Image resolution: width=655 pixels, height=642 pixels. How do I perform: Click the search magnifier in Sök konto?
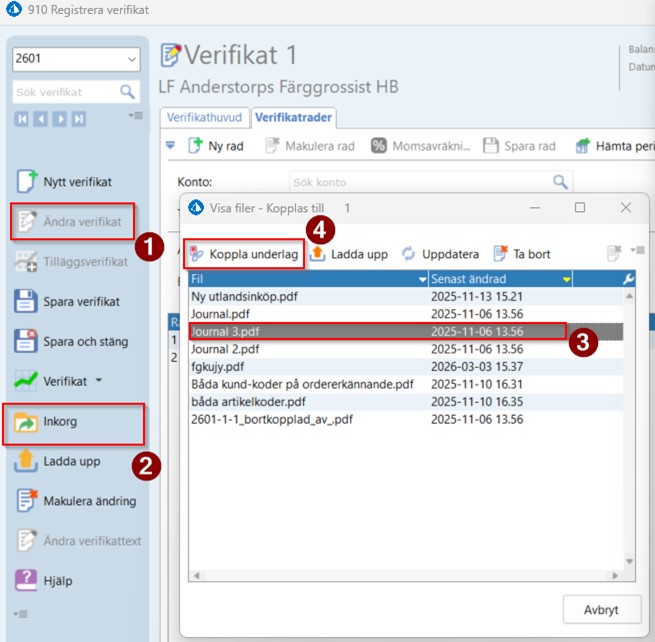coord(560,182)
